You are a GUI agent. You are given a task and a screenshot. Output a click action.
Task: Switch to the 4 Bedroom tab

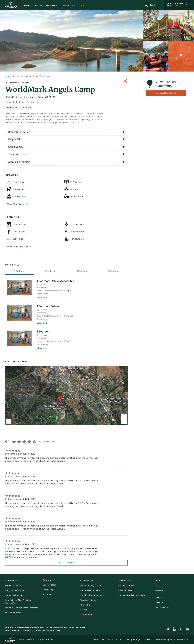click(x=113, y=271)
